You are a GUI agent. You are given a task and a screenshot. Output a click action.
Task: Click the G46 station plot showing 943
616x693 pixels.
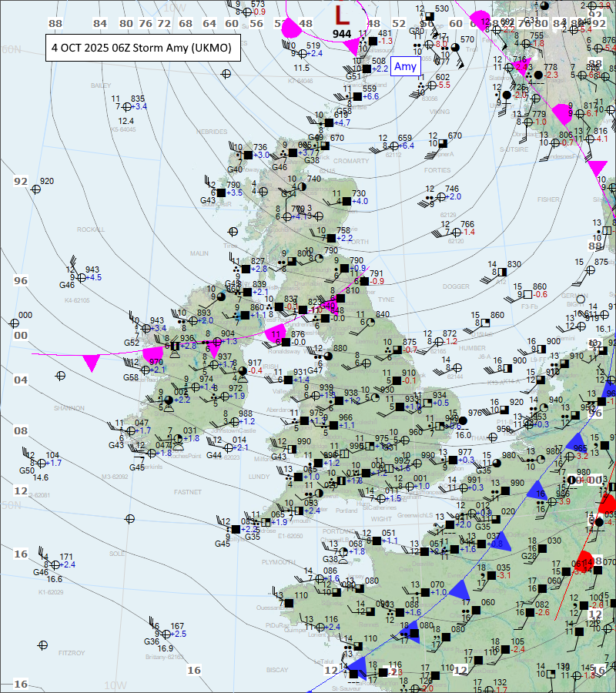[79, 276]
